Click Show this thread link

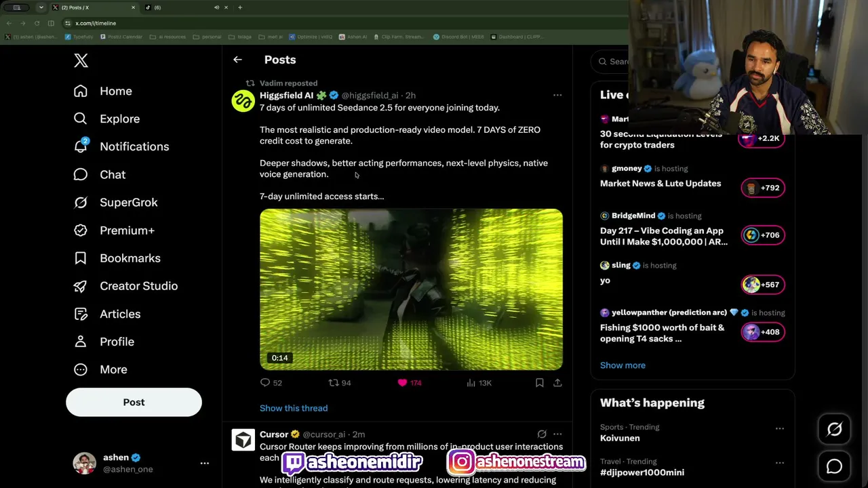(294, 408)
